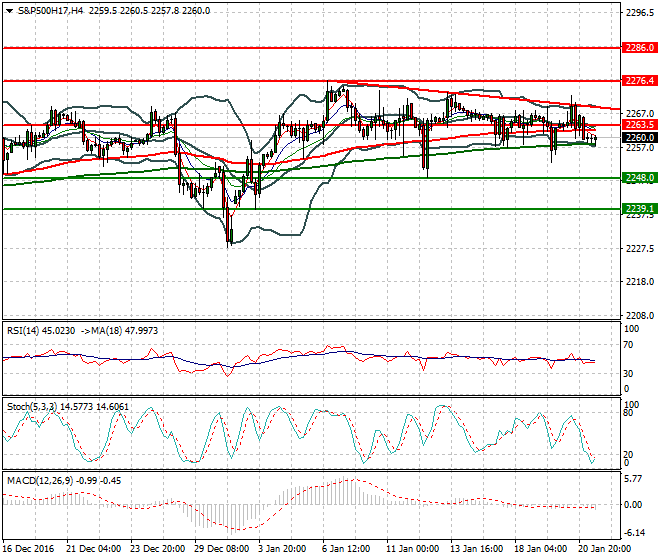Open the chart menu triangle beside S&P500H17
The width and height of the screenshot is (660, 560).
9,11
